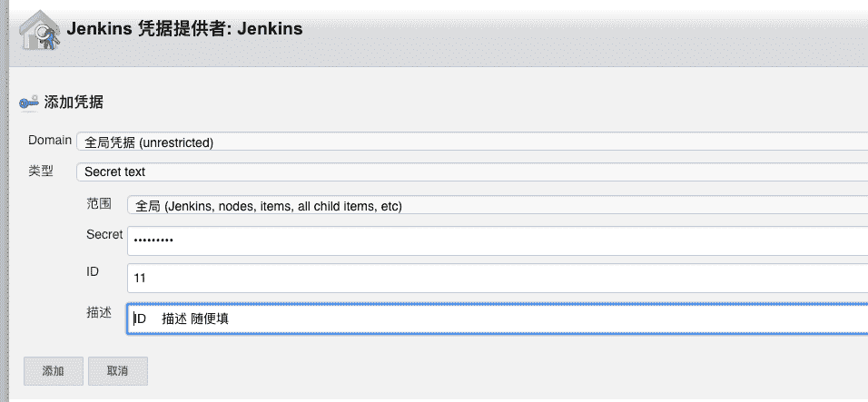Image resolution: width=868 pixels, height=402 pixels.
Task: Click the Jenkins credentials house-and-keys icon
Action: tap(39, 31)
